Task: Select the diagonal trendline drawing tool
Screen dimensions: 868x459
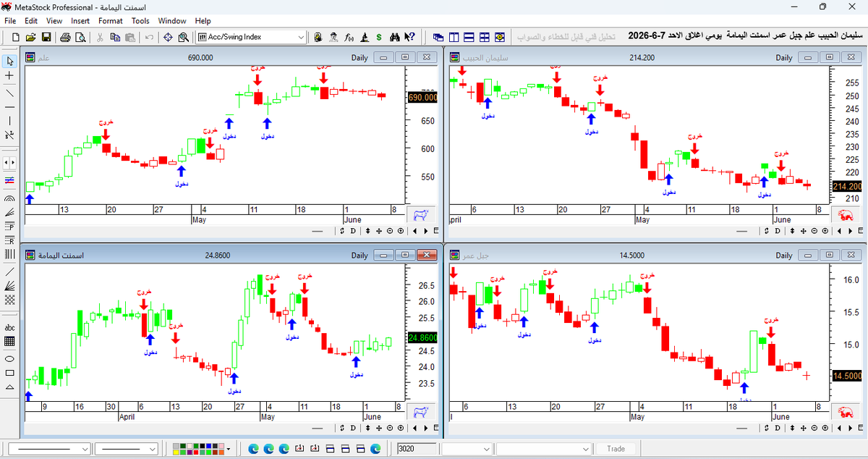Action: click(9, 93)
